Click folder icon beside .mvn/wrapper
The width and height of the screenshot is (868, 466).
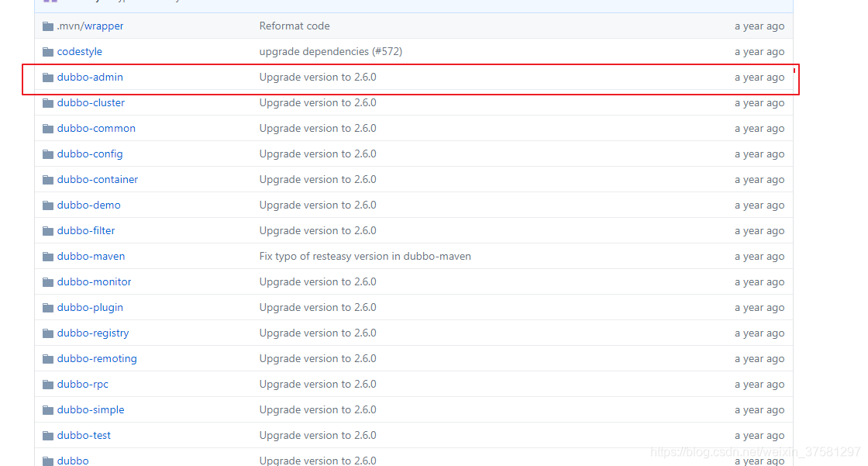[48, 26]
